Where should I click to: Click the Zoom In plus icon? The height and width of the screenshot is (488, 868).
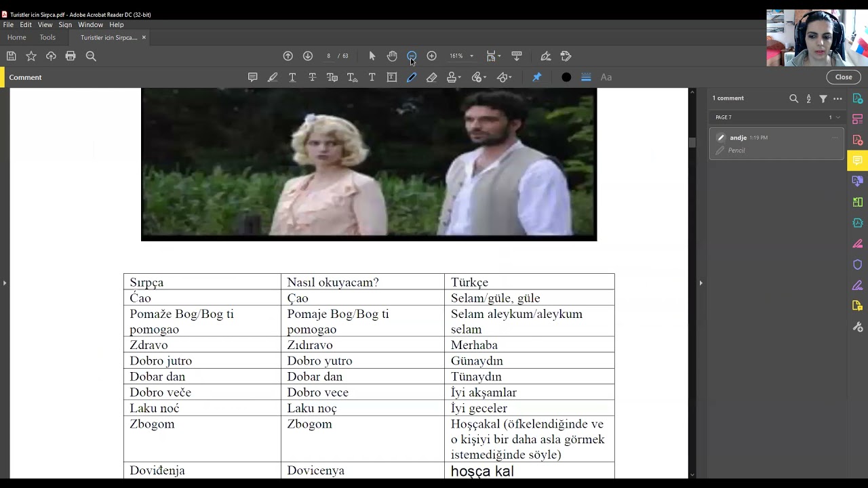coord(431,56)
